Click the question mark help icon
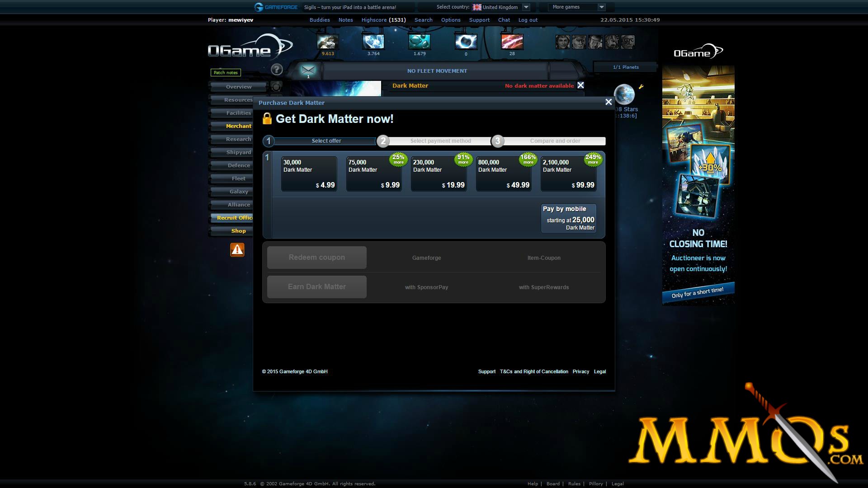Image resolution: width=868 pixels, height=488 pixels. 277,70
